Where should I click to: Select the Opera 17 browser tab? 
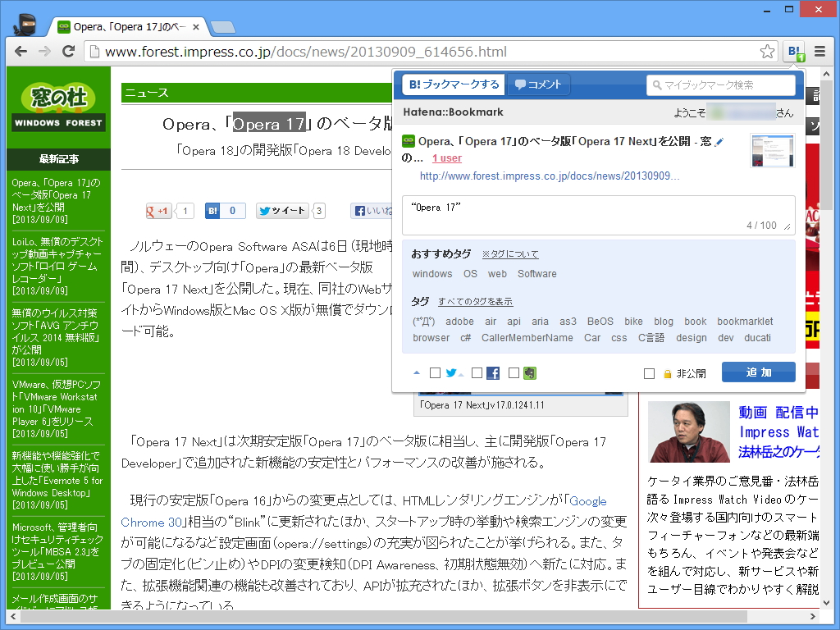click(x=128, y=27)
